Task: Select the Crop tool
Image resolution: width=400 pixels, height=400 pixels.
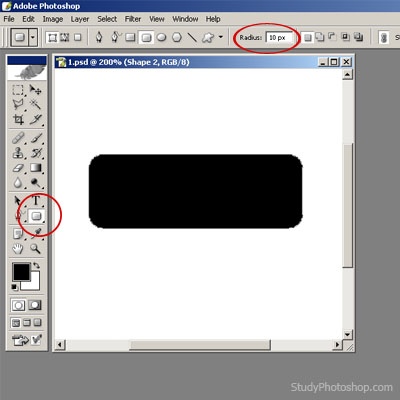Action: [18, 119]
